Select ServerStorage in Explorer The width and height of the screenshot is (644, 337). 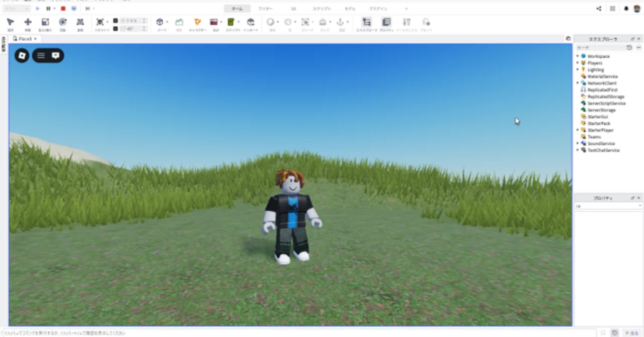601,110
